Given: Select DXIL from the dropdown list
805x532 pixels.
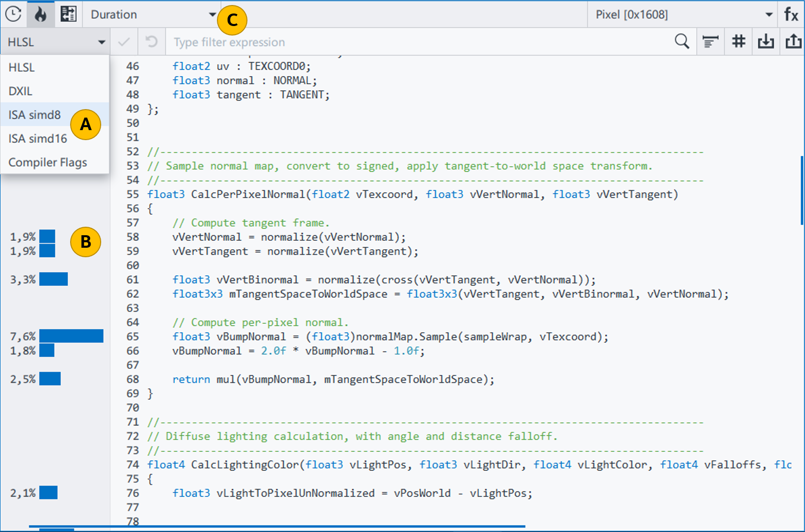Looking at the screenshot, I should (21, 91).
